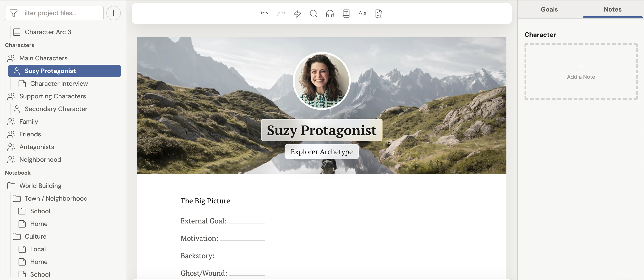The image size is (644, 280).
Task: Select the Friends group
Action: (x=30, y=134)
